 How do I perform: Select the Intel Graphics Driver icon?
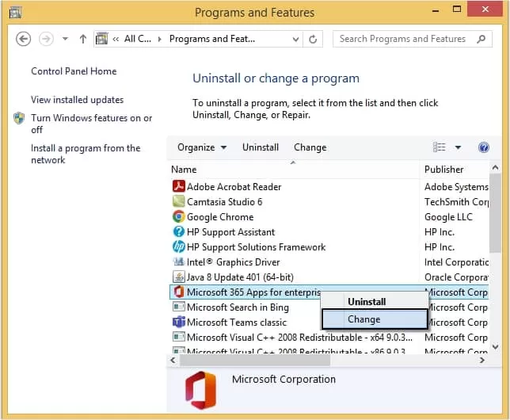[178, 262]
